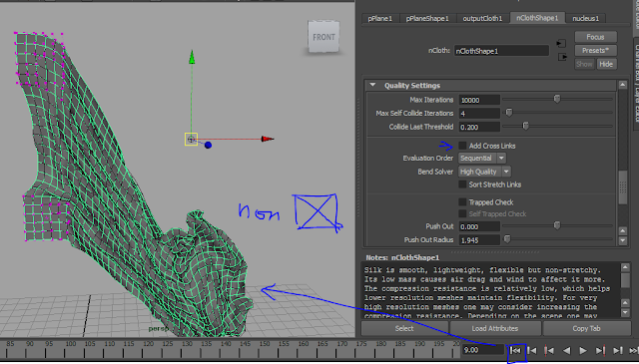Click frame 185 on the timeline
Viewport: 639px width, 364px height.
pyautogui.click(x=400, y=344)
